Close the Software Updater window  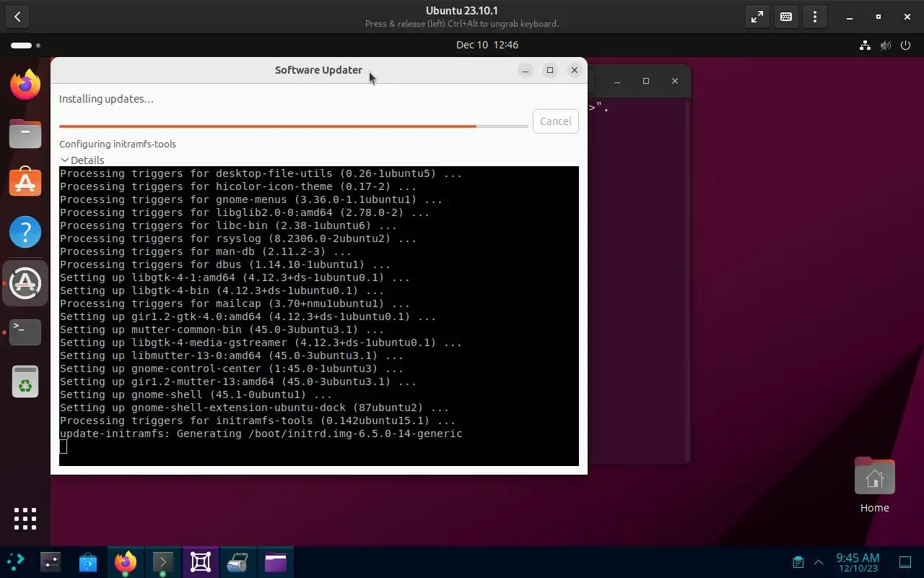coord(575,70)
